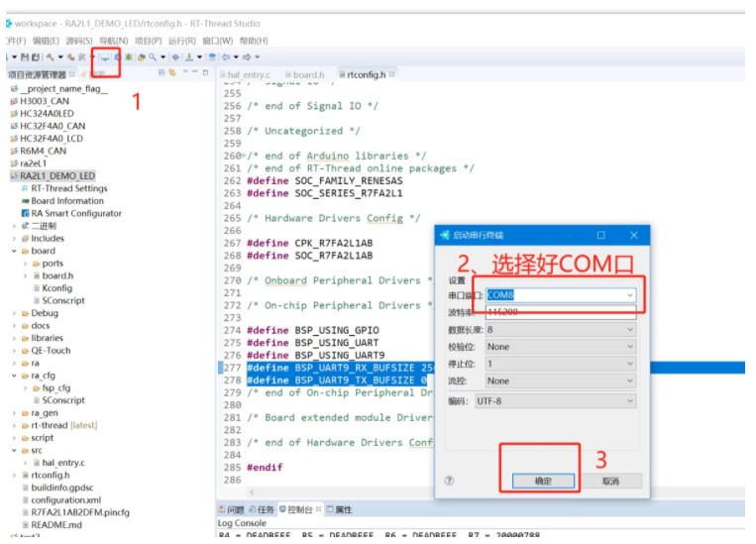756x544 pixels.
Task: Click Link with Editor icon in explorer
Action: [x=172, y=72]
